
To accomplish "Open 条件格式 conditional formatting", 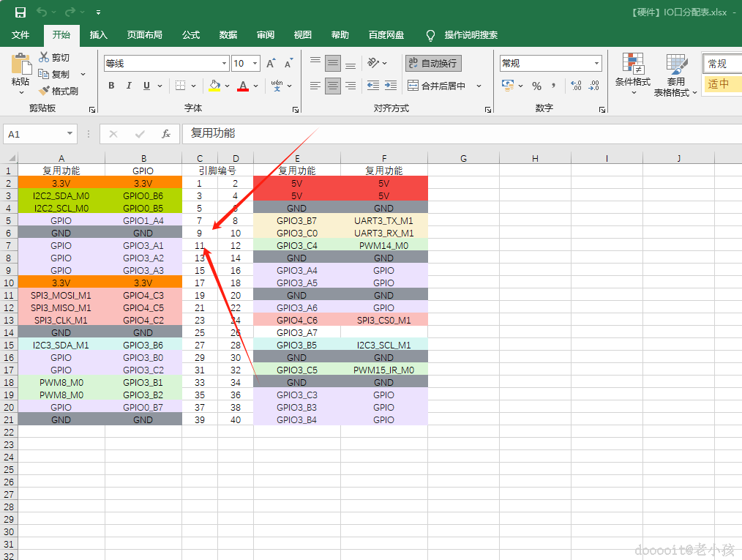I will (633, 74).
